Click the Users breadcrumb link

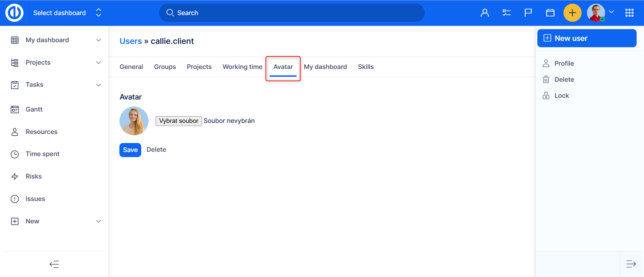pos(130,41)
